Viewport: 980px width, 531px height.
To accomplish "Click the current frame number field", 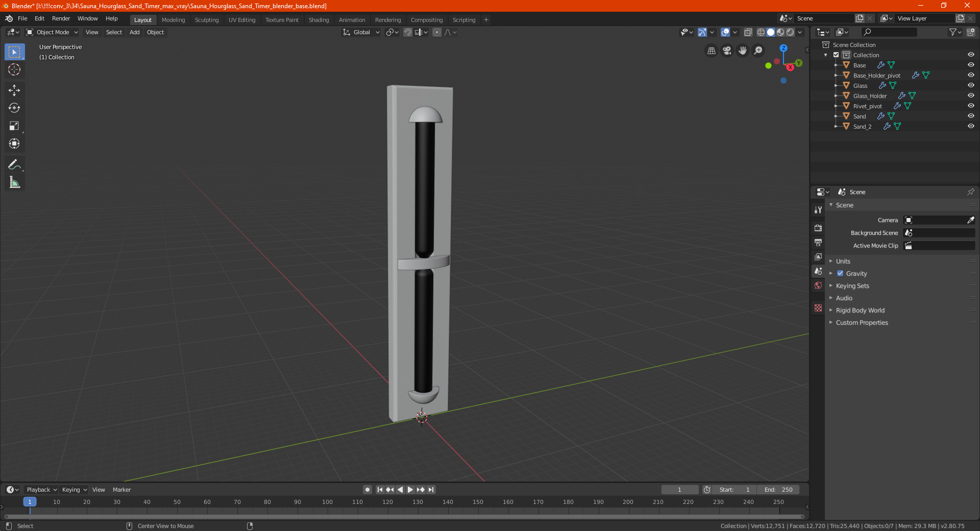I will tap(679, 490).
